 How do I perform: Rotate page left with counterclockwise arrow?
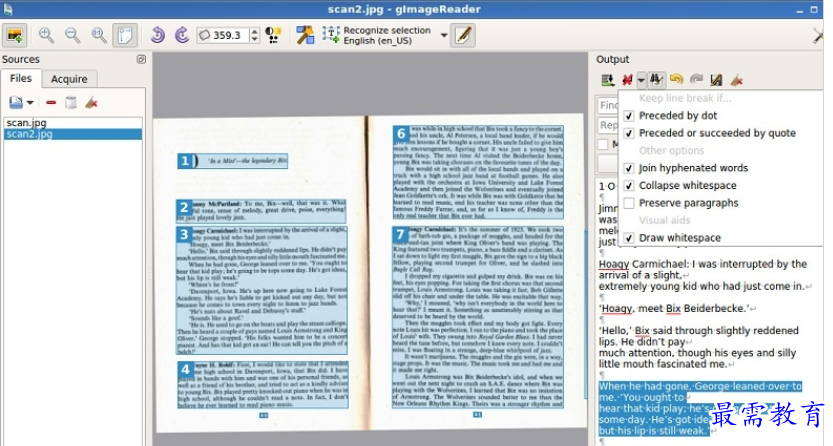pyautogui.click(x=157, y=35)
